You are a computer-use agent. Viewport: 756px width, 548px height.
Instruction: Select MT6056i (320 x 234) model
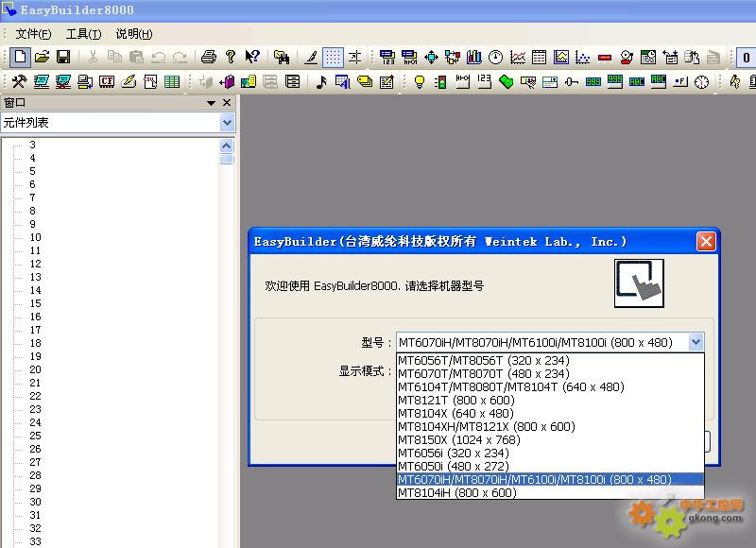550,454
